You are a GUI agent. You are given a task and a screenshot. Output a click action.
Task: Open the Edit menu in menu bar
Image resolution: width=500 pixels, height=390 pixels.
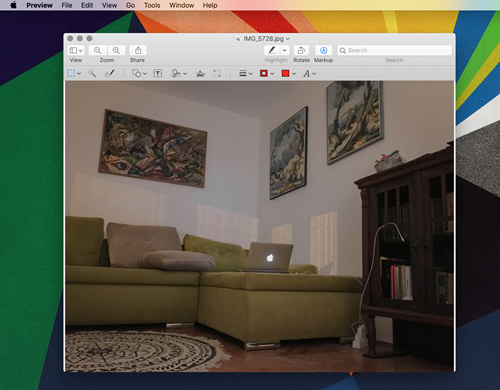[x=87, y=5]
